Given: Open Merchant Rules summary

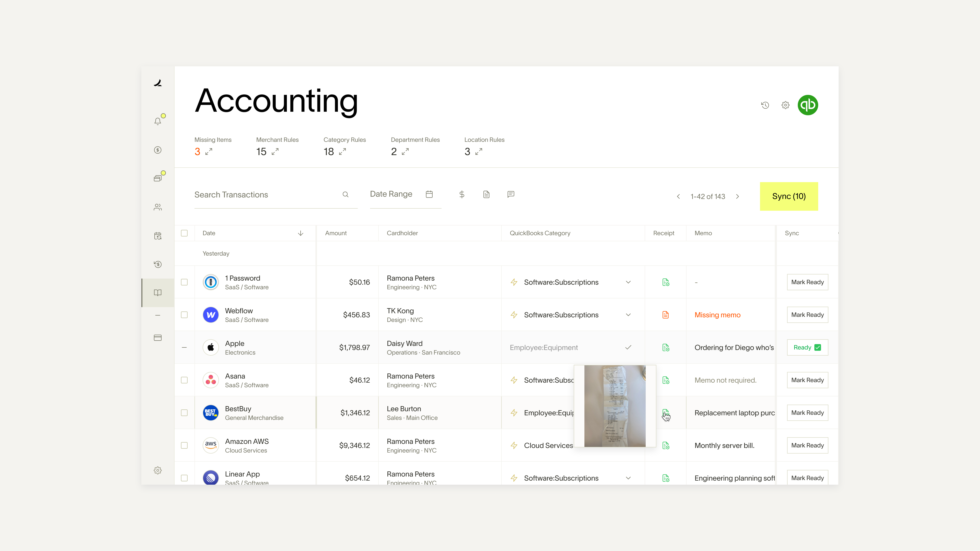Looking at the screenshot, I should click(275, 152).
